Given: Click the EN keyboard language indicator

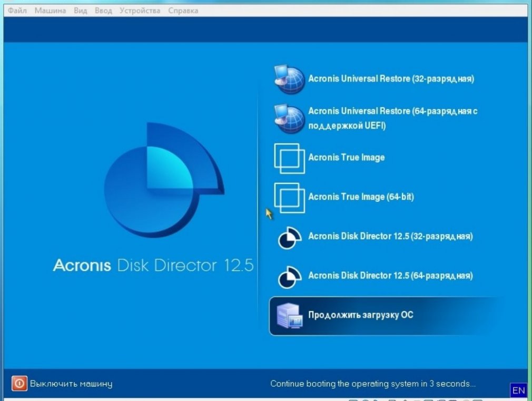Looking at the screenshot, I should pyautogui.click(x=518, y=390).
